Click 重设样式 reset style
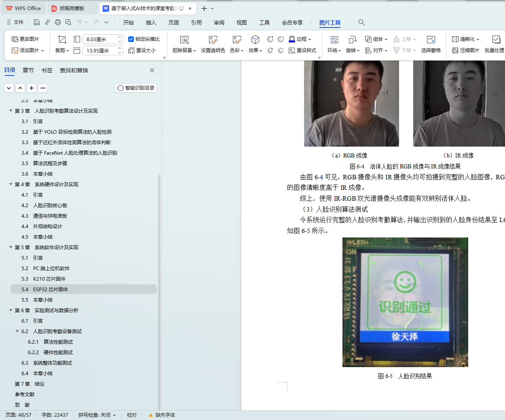 click(302, 50)
